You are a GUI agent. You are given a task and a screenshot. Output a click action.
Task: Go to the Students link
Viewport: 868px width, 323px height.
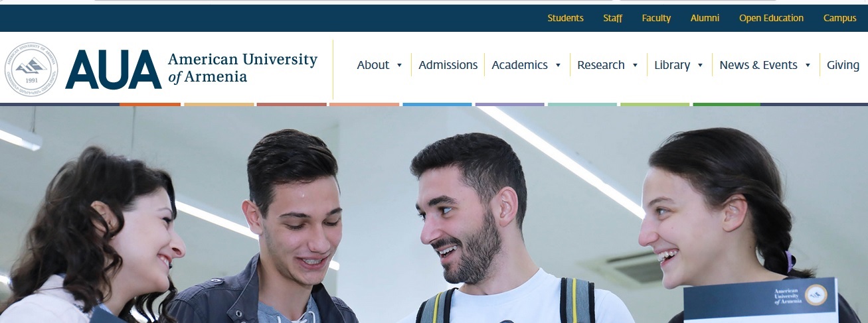[565, 18]
